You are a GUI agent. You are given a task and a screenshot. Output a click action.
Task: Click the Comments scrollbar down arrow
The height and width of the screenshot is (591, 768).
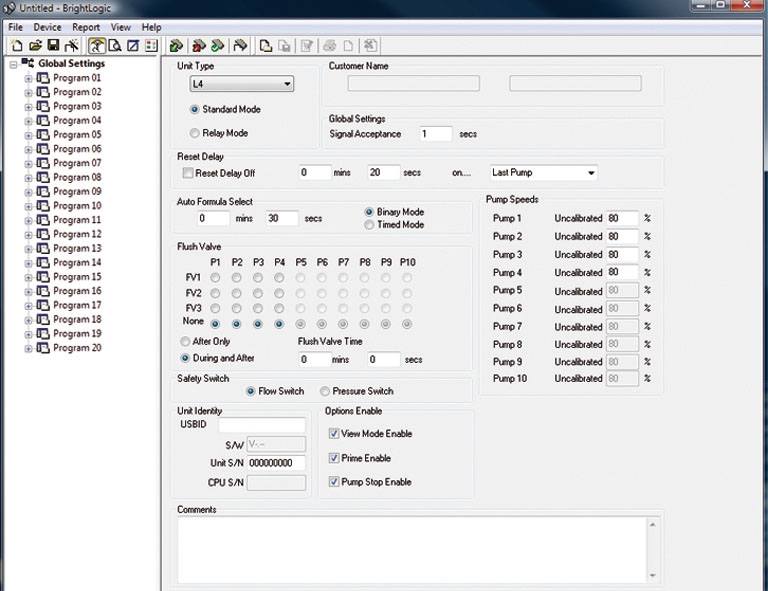pyautogui.click(x=652, y=576)
